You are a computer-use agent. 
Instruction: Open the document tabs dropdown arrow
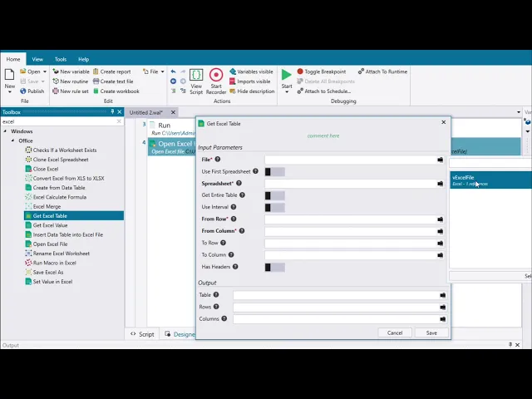519,112
